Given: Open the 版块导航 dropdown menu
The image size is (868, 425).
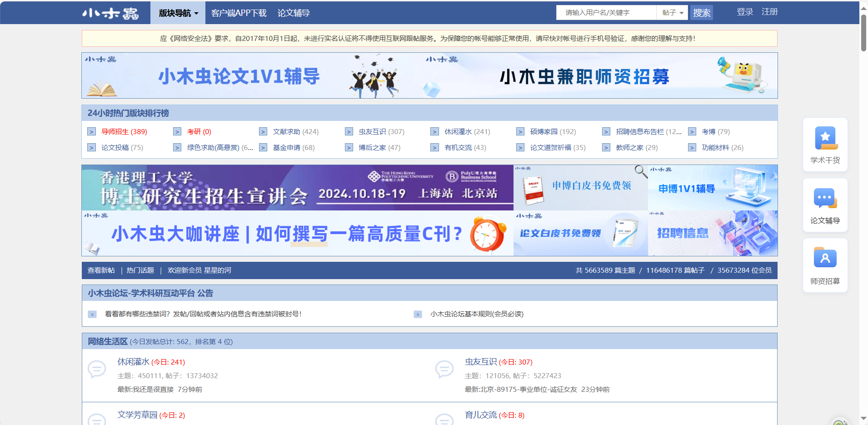Looking at the screenshot, I should [x=178, y=13].
